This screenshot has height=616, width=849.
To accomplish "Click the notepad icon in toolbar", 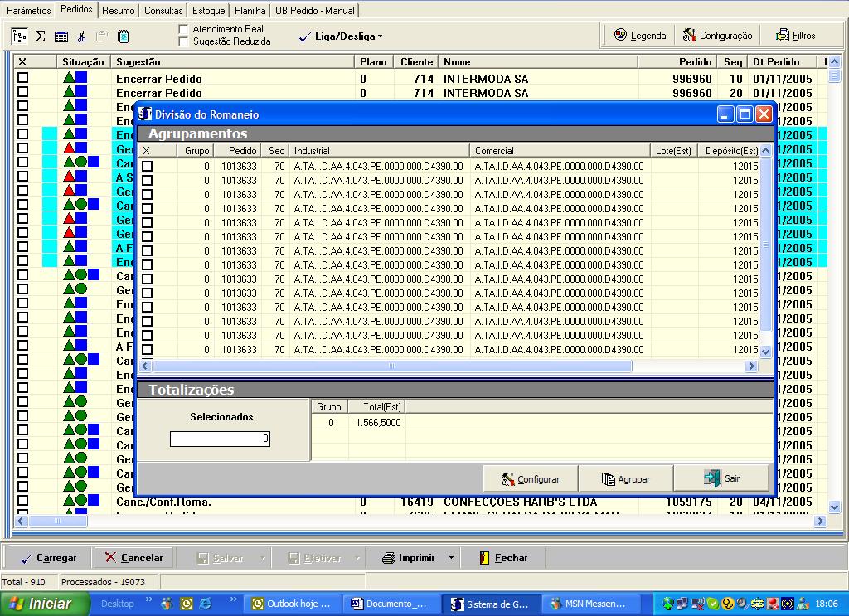I will (x=124, y=36).
